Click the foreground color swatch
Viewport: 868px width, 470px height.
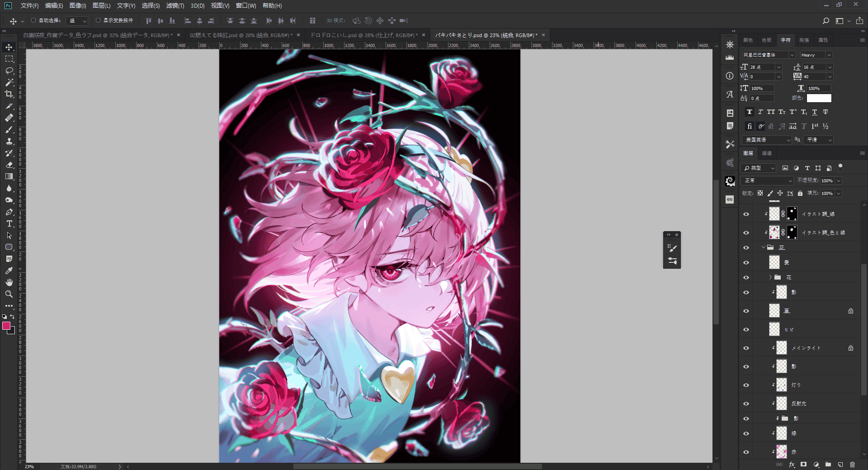(6, 326)
